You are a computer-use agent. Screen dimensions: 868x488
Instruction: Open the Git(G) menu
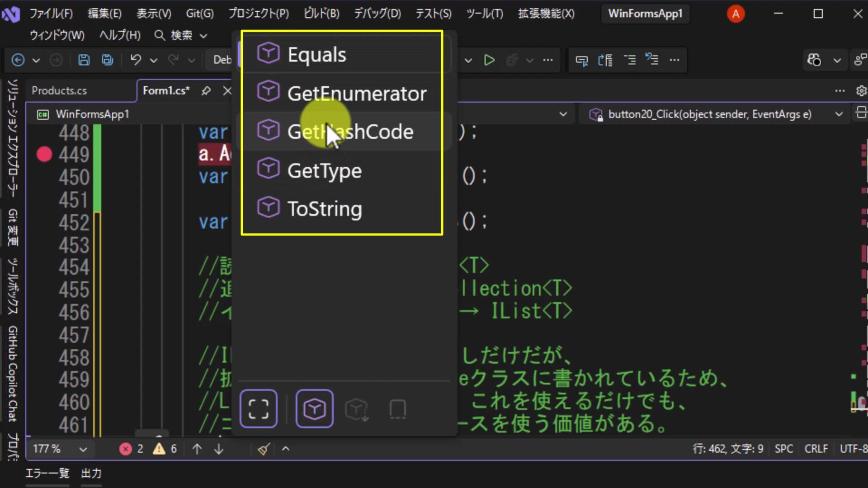pos(200,14)
